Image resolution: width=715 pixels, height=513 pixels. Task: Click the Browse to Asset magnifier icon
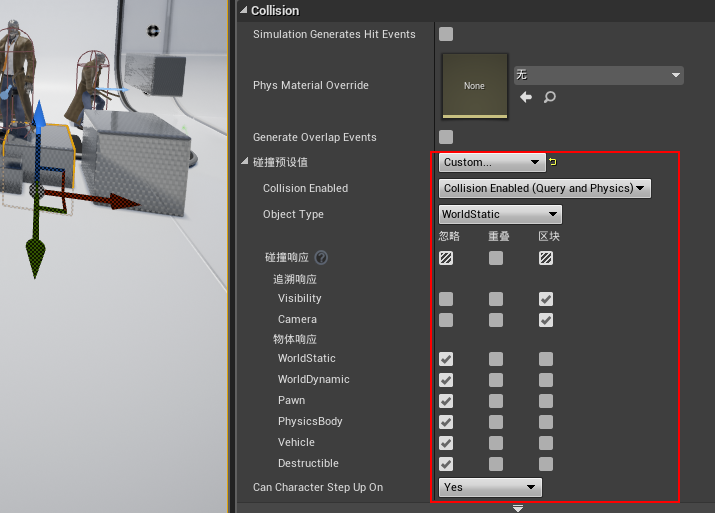(x=549, y=97)
